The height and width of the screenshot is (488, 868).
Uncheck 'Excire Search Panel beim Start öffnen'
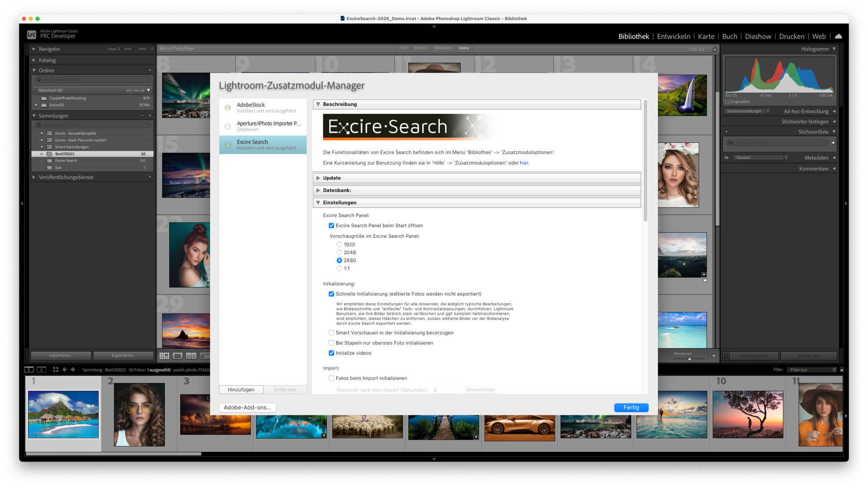[331, 225]
